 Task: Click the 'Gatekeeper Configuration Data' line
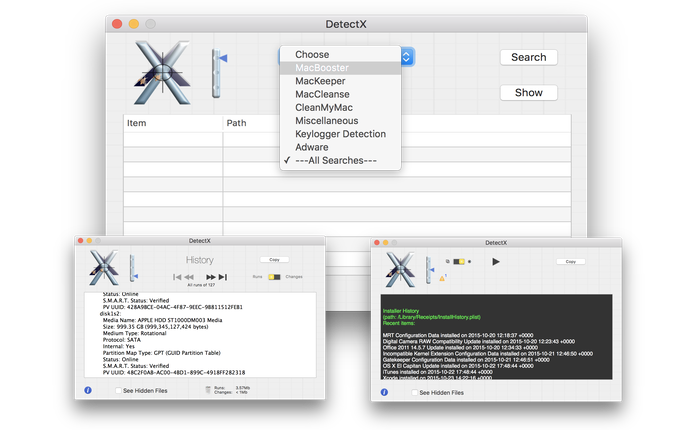tap(466, 360)
